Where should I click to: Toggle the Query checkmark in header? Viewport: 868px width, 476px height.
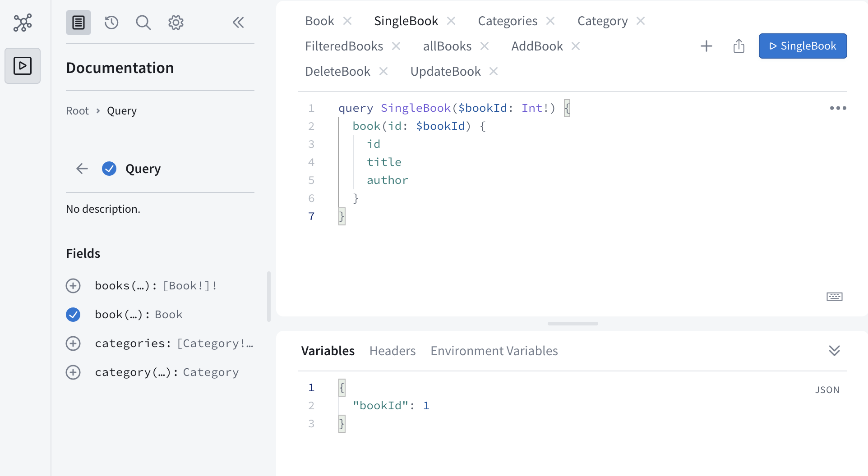pyautogui.click(x=109, y=169)
